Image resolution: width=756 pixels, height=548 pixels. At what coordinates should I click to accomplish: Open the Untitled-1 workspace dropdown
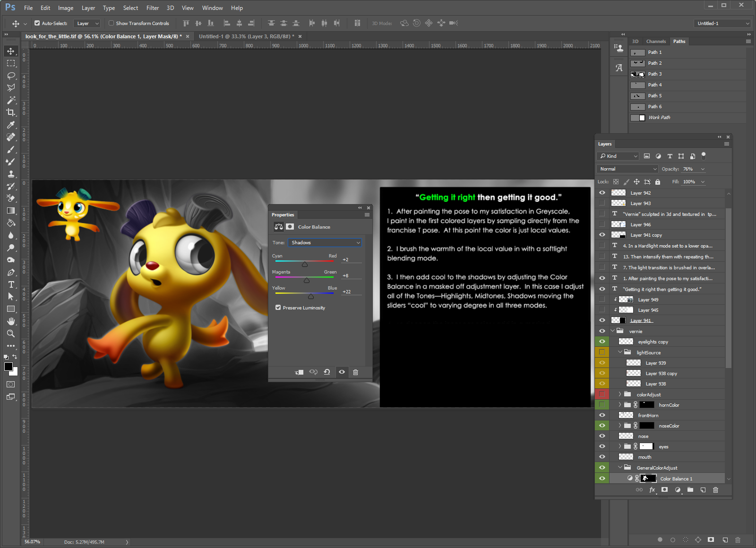(723, 23)
